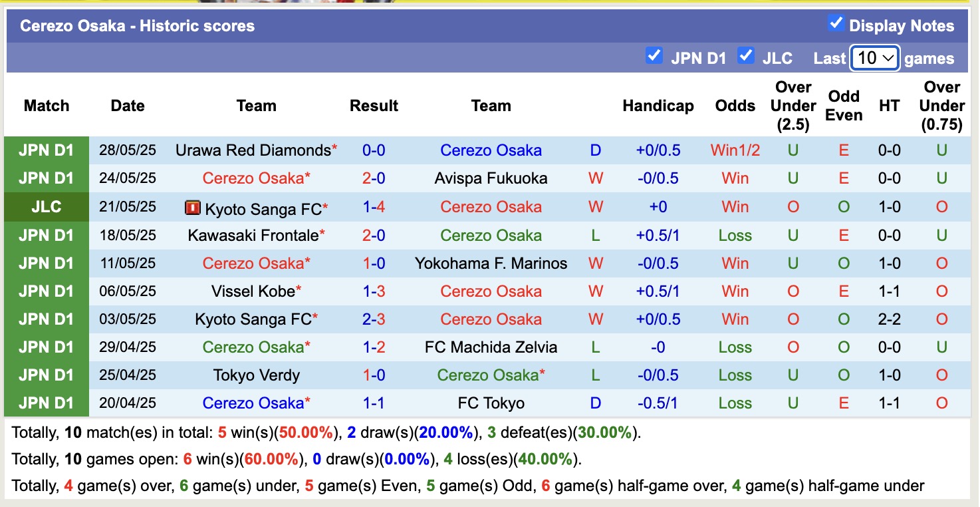This screenshot has width=980, height=507.
Task: Click the Handicap column header
Action: pyautogui.click(x=658, y=105)
